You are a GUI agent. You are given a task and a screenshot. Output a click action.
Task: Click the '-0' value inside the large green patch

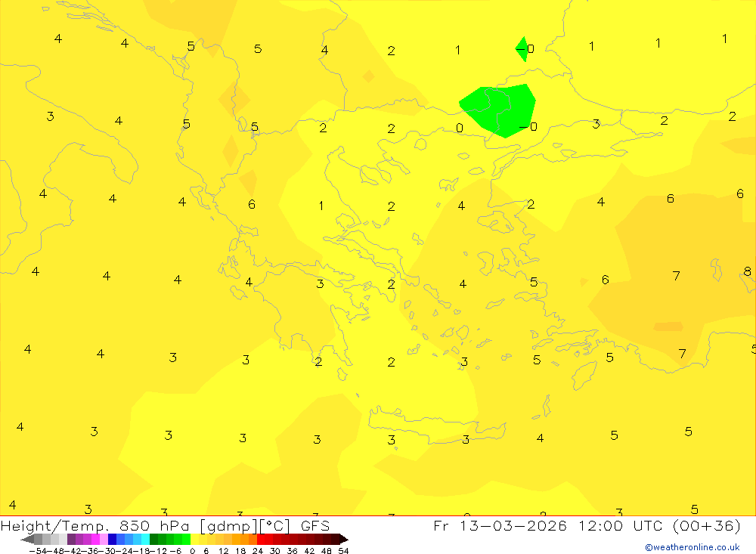(528, 127)
